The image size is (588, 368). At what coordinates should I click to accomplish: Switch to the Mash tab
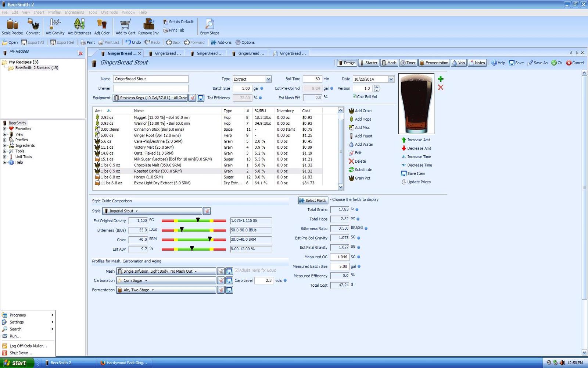pos(389,63)
